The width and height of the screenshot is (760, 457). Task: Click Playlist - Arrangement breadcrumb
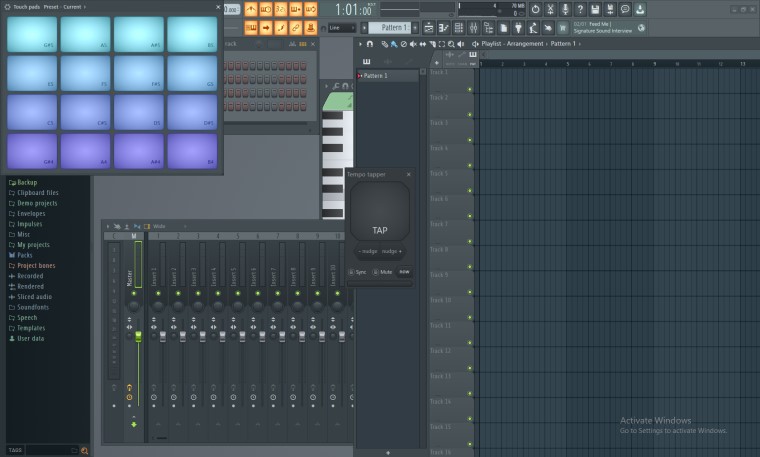[512, 44]
